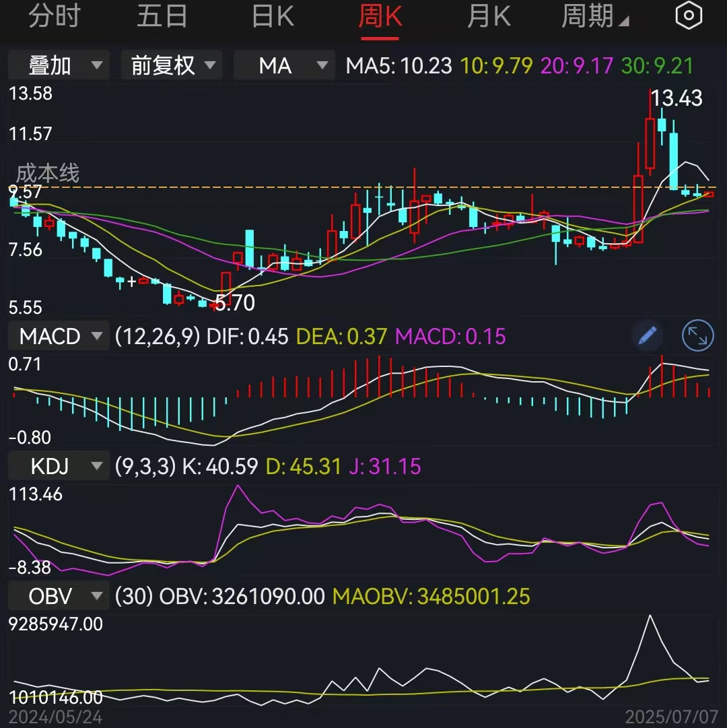Open the 前复权 adjustment dropdown

point(172,65)
